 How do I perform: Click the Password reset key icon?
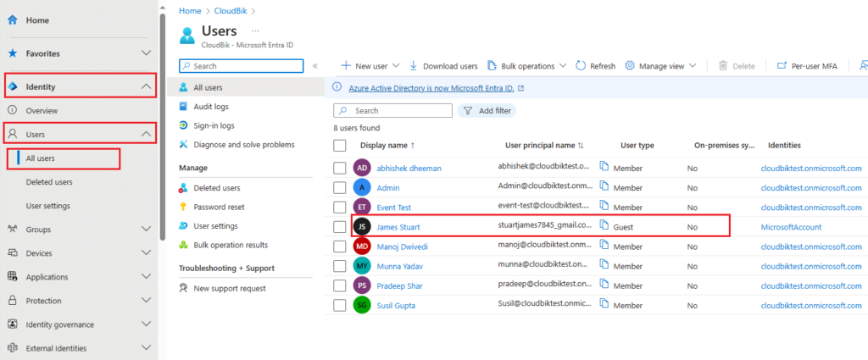[x=183, y=207]
